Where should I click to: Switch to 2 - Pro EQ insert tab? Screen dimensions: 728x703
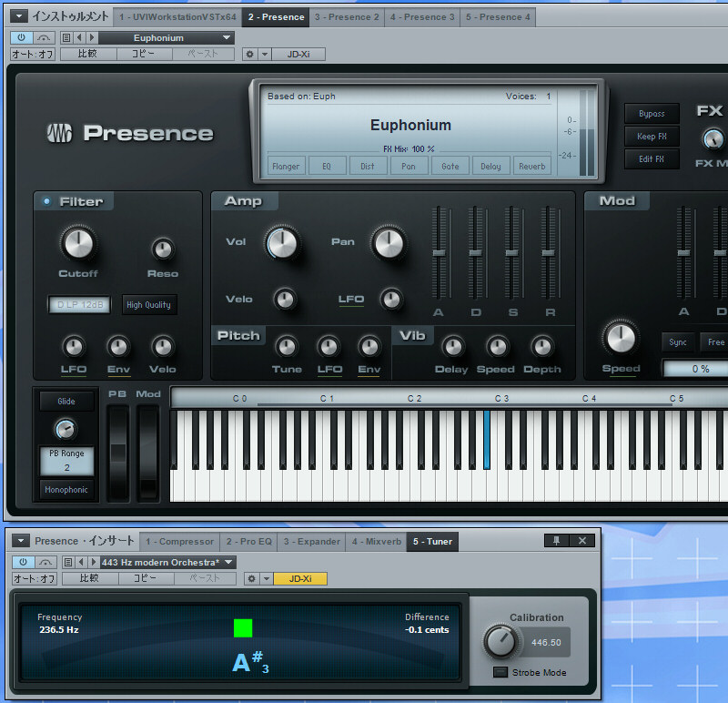pyautogui.click(x=248, y=542)
